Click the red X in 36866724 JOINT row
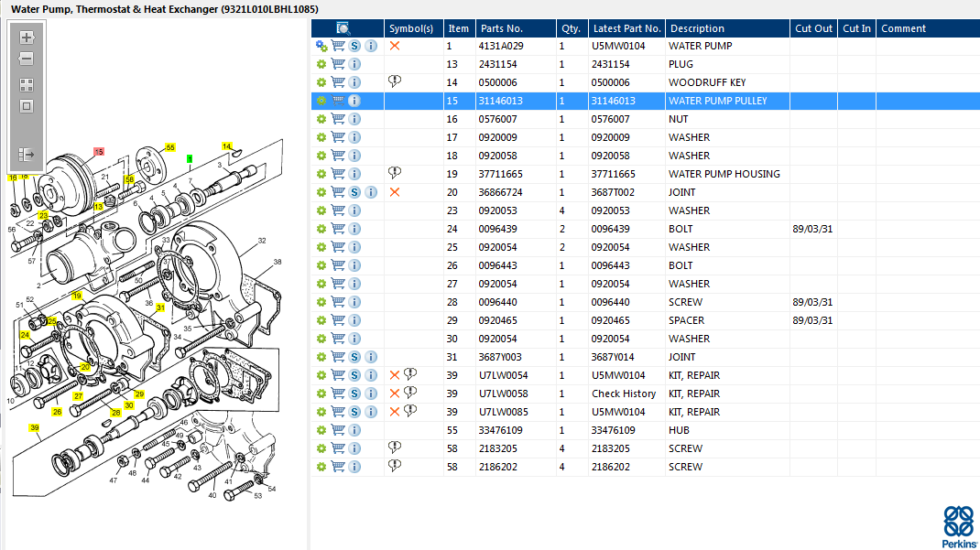Viewport: 980px width, 550px height. pyautogui.click(x=395, y=192)
